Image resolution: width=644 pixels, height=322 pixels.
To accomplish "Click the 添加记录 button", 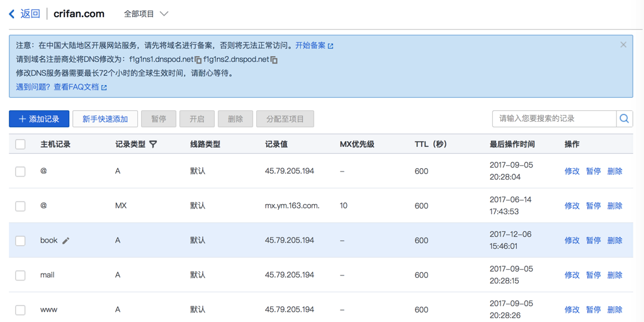I will pos(39,118).
